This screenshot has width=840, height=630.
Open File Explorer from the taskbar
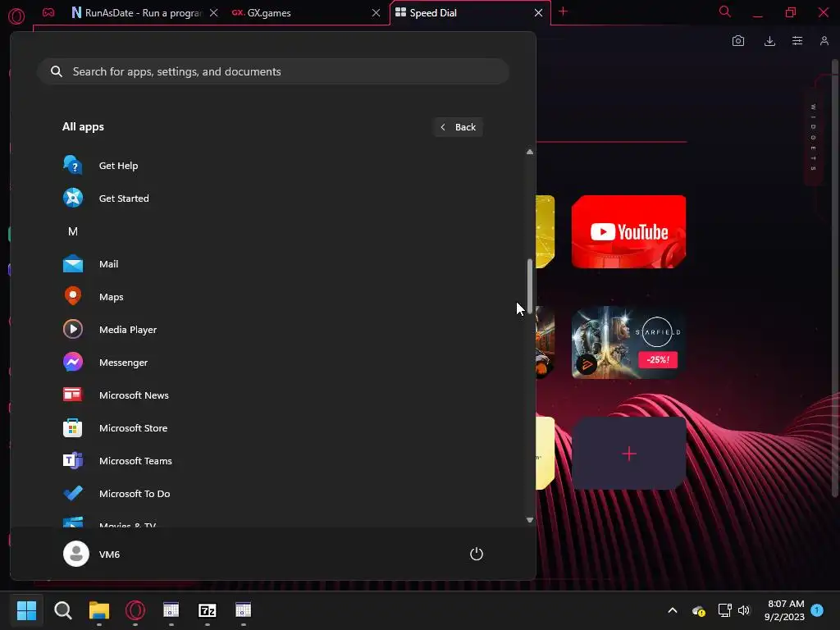pyautogui.click(x=99, y=610)
